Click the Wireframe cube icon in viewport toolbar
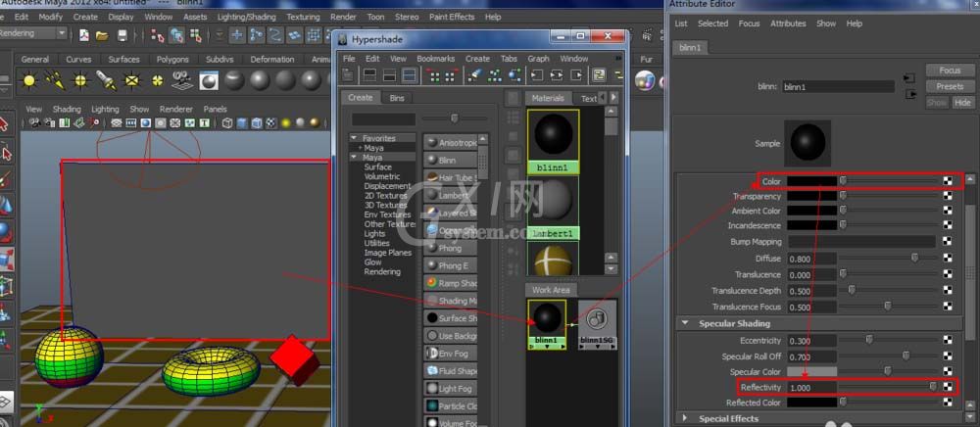Screen dimensions: 980x427 [227, 123]
